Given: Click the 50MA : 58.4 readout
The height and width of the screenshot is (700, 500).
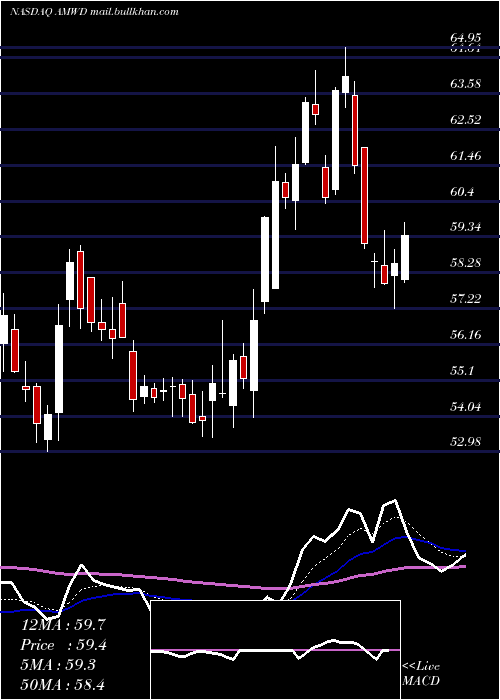Looking at the screenshot, I should pyautogui.click(x=63, y=684).
